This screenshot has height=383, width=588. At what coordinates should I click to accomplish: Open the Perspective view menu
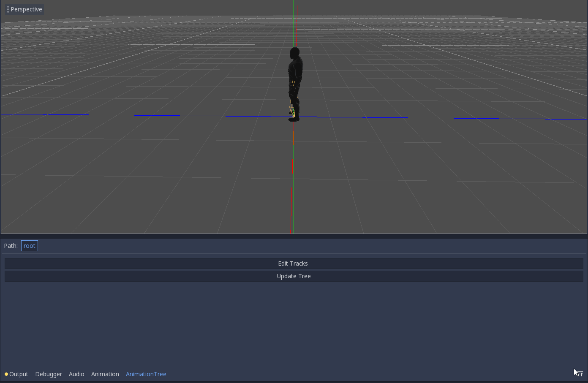(24, 9)
